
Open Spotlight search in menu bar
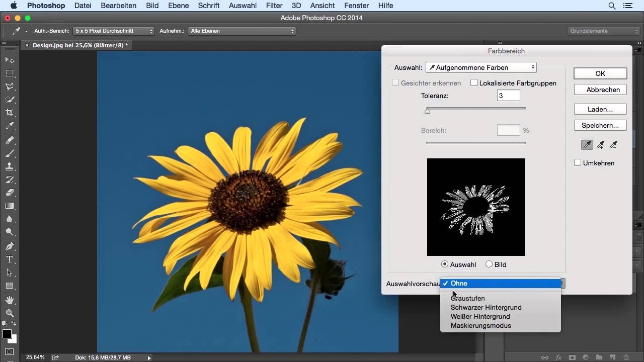612,6
